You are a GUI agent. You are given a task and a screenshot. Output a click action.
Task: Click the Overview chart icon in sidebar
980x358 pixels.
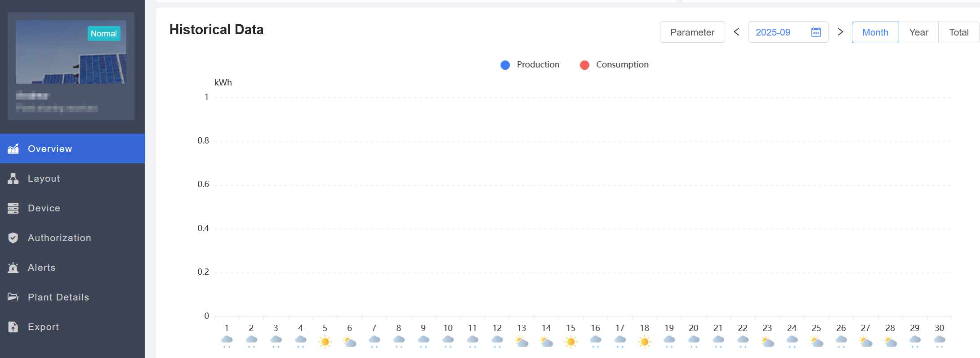(x=13, y=149)
